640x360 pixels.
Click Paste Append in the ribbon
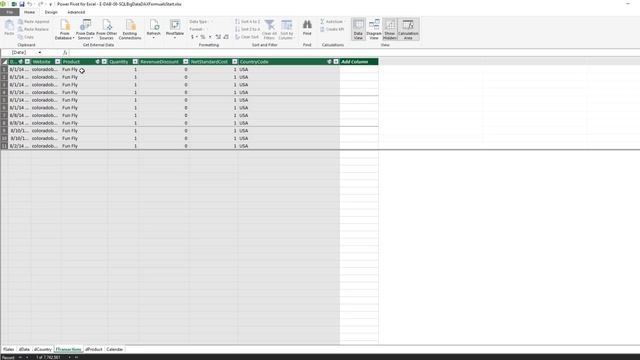(x=33, y=22)
